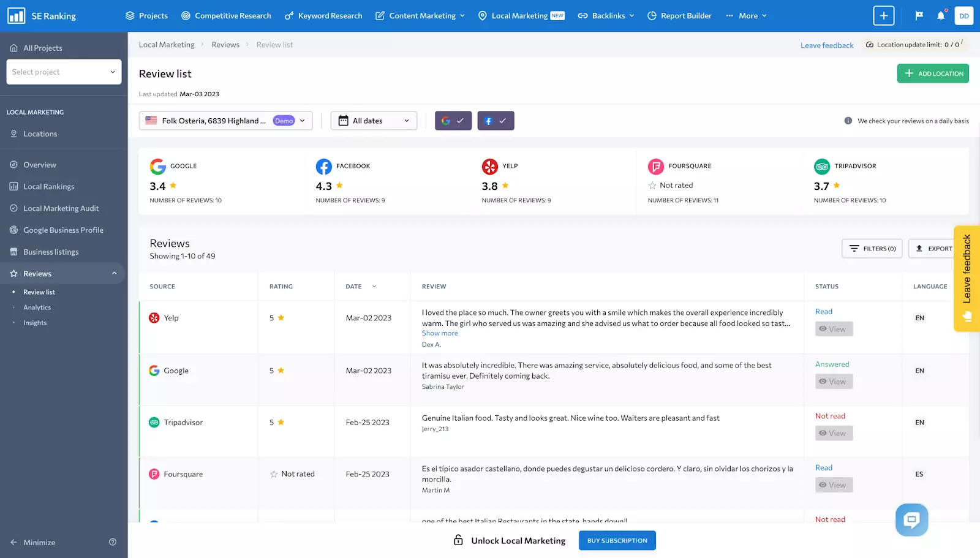Toggle the Google source filter checkbox button
980x558 pixels.
coord(453,121)
